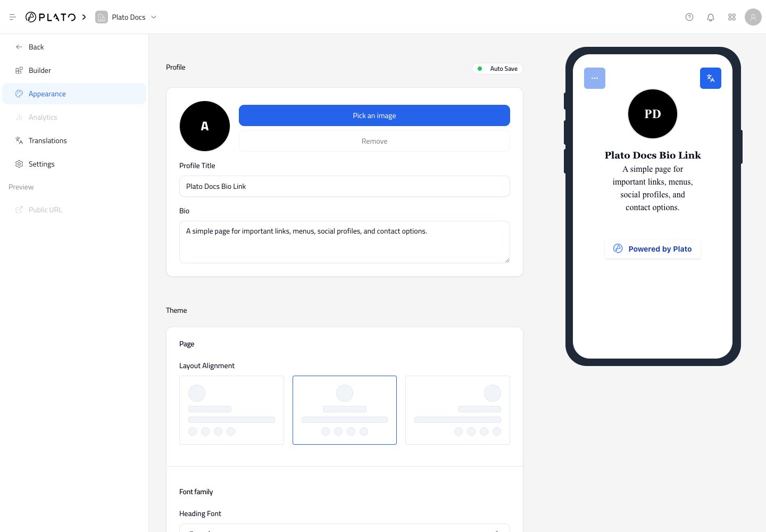Focus the Bio text area

coord(345,242)
